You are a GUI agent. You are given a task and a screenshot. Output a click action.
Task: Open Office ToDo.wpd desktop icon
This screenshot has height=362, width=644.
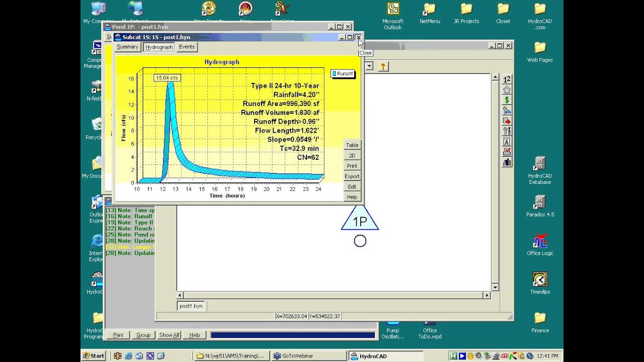click(x=430, y=329)
